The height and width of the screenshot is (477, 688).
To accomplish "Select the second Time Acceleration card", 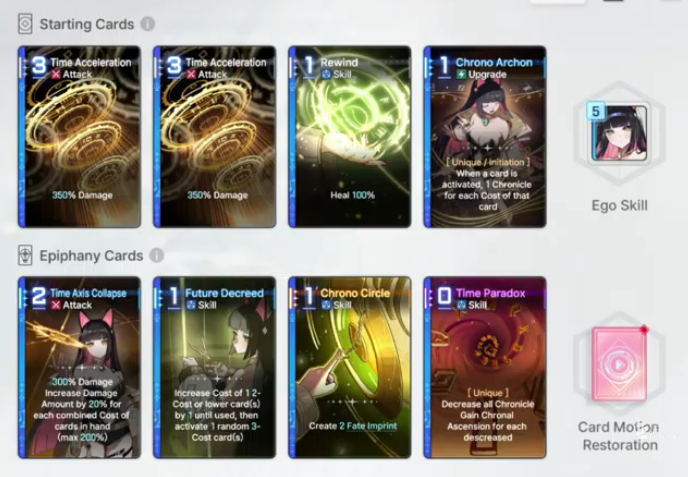I will tap(215, 136).
